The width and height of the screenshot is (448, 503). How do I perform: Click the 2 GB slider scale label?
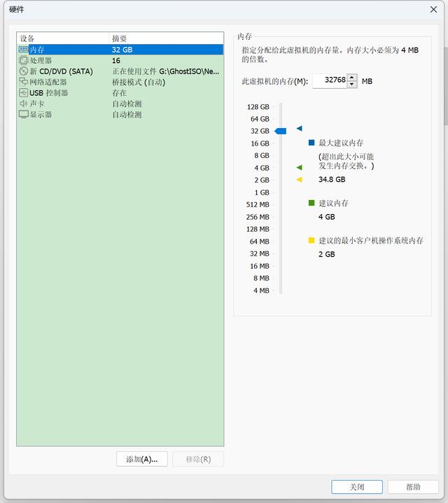click(x=262, y=180)
